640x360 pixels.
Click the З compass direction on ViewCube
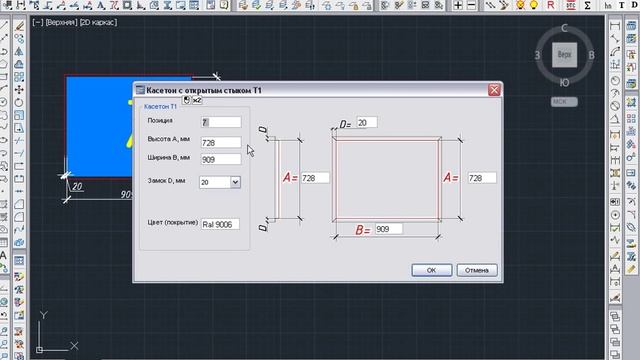pos(538,55)
